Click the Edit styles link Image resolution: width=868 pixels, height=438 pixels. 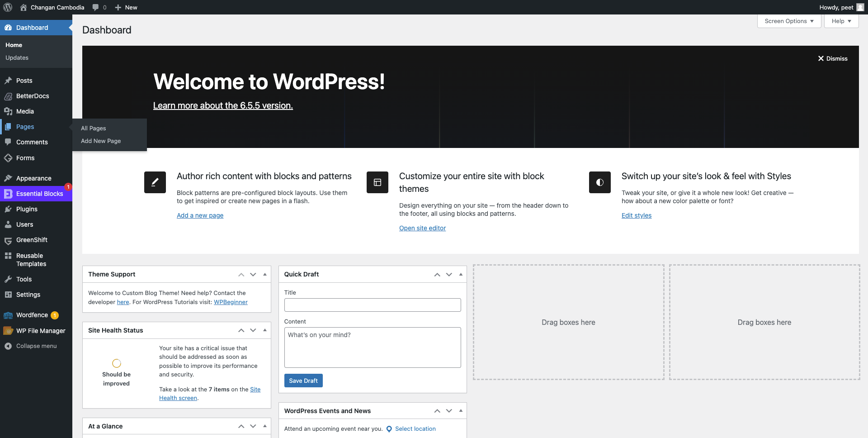(x=637, y=215)
